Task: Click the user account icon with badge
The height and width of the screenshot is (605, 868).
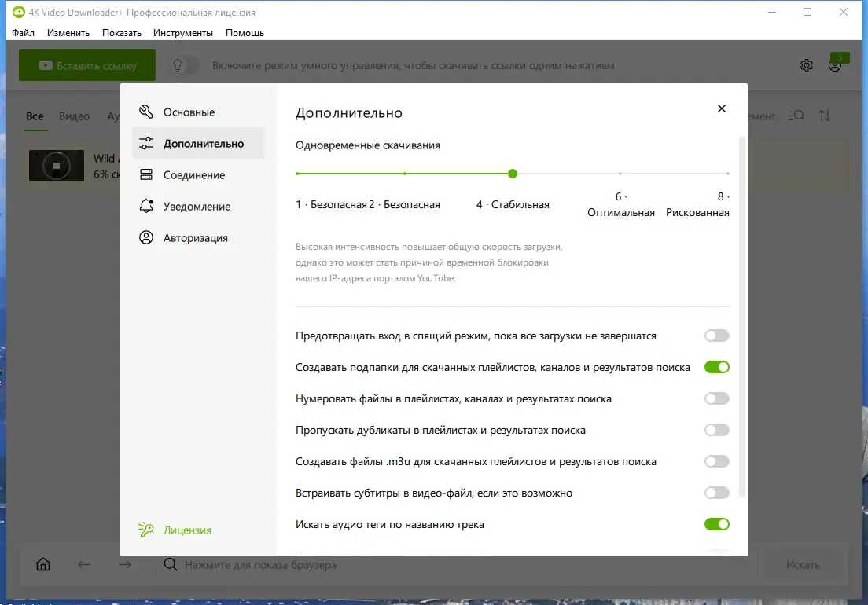Action: tap(835, 65)
